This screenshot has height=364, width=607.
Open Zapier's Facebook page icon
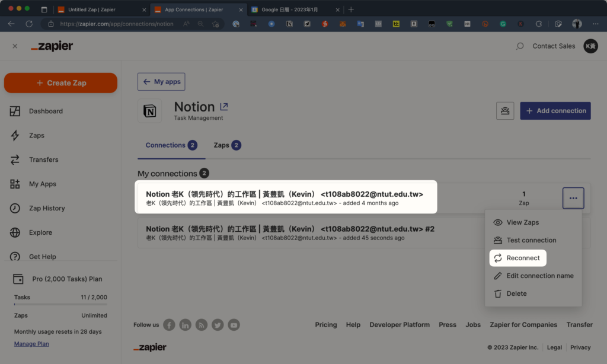click(x=169, y=325)
